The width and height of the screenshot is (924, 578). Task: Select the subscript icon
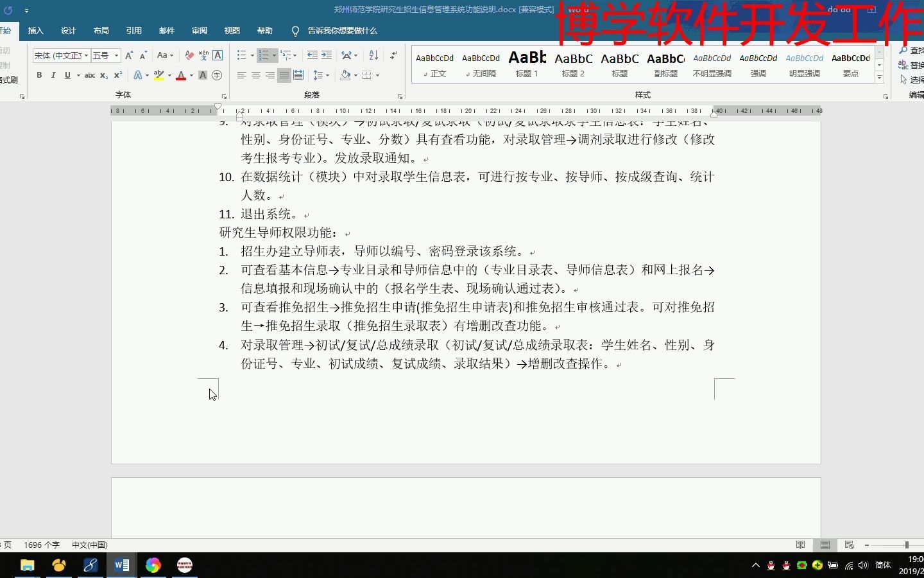tap(103, 75)
